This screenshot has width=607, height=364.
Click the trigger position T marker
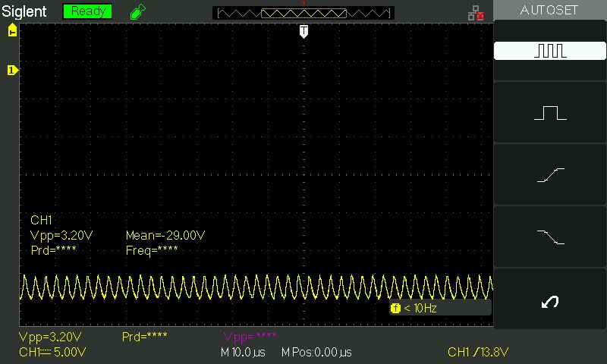(304, 32)
